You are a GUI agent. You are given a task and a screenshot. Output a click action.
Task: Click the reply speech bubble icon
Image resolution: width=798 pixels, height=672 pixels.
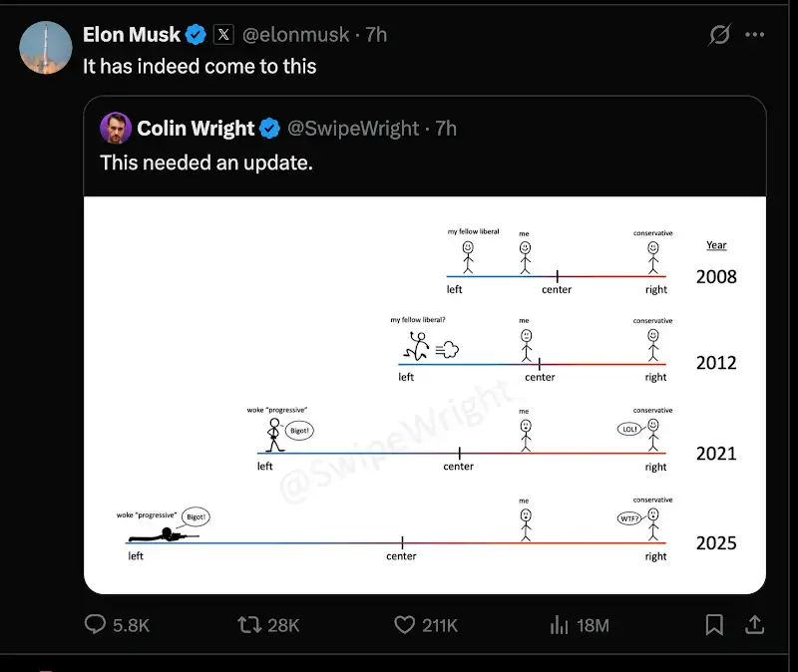pyautogui.click(x=96, y=624)
